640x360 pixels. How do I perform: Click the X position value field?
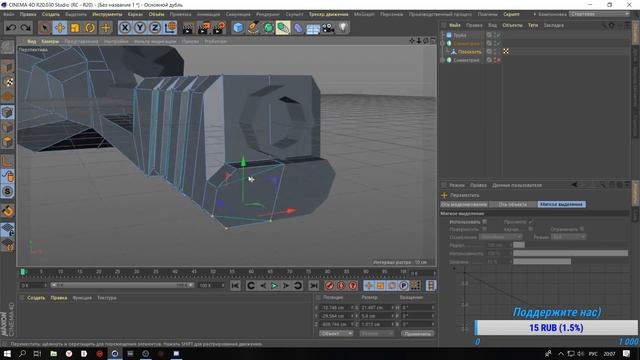[x=336, y=307]
